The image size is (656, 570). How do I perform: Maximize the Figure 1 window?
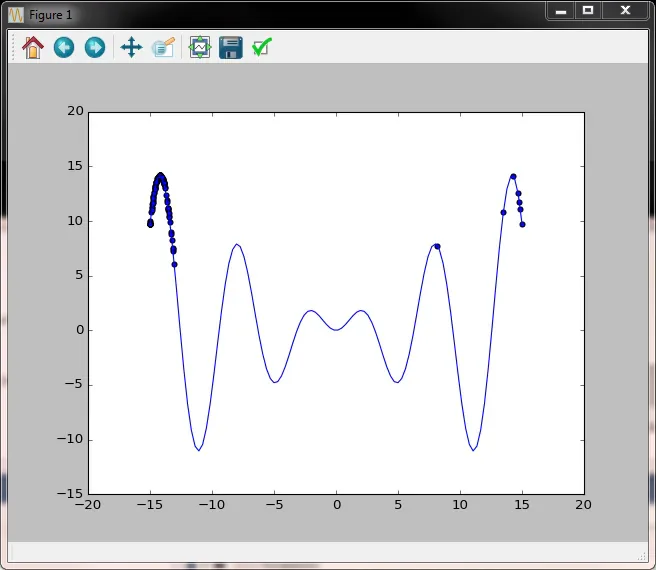click(588, 11)
